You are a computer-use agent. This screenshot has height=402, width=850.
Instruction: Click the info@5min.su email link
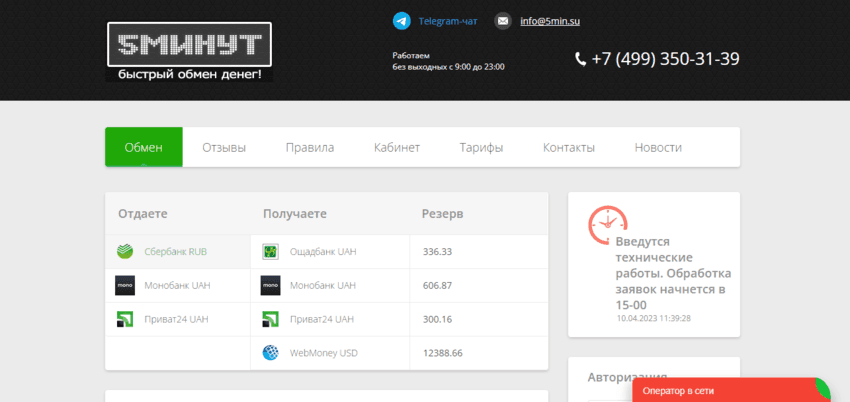tap(550, 20)
